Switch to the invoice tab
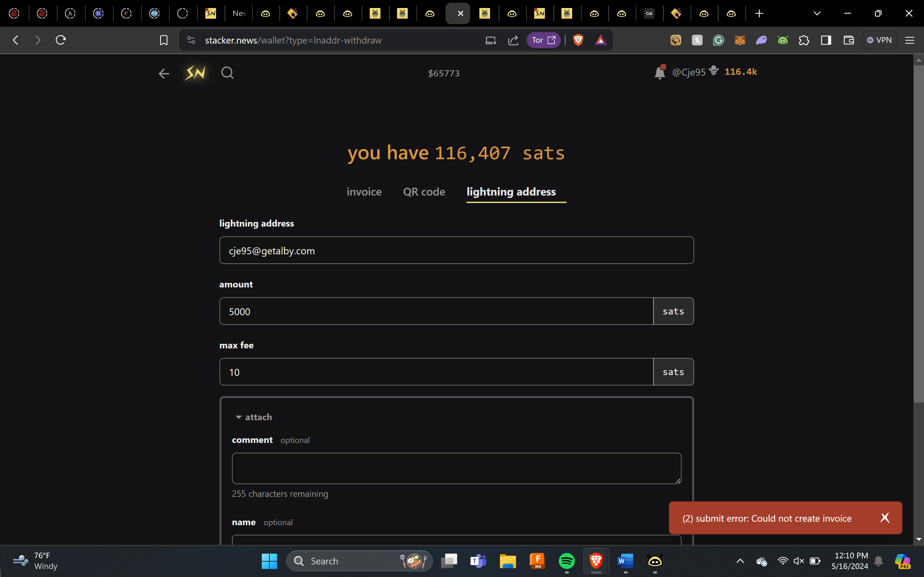Screen dimensions: 924x577 point(364,192)
